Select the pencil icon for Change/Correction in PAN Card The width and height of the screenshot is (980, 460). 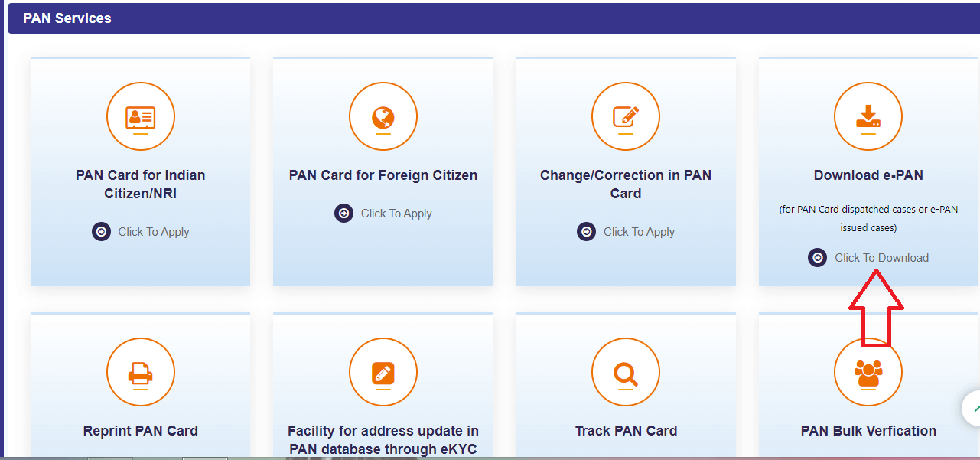pyautogui.click(x=625, y=116)
